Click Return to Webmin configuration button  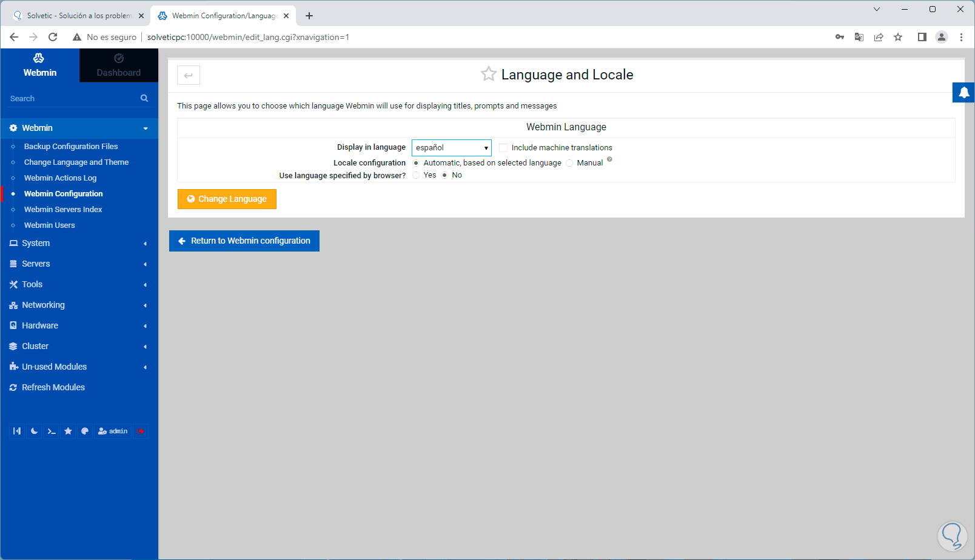click(x=244, y=241)
